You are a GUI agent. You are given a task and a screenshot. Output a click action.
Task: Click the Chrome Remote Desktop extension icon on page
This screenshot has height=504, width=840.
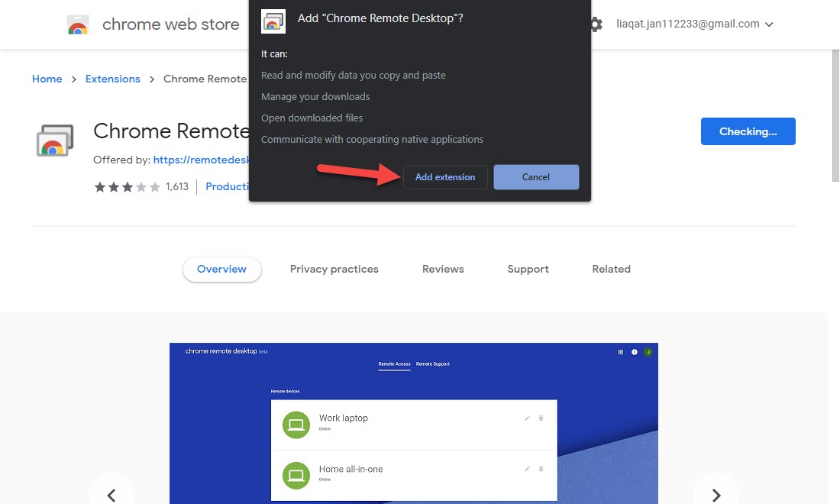[55, 141]
